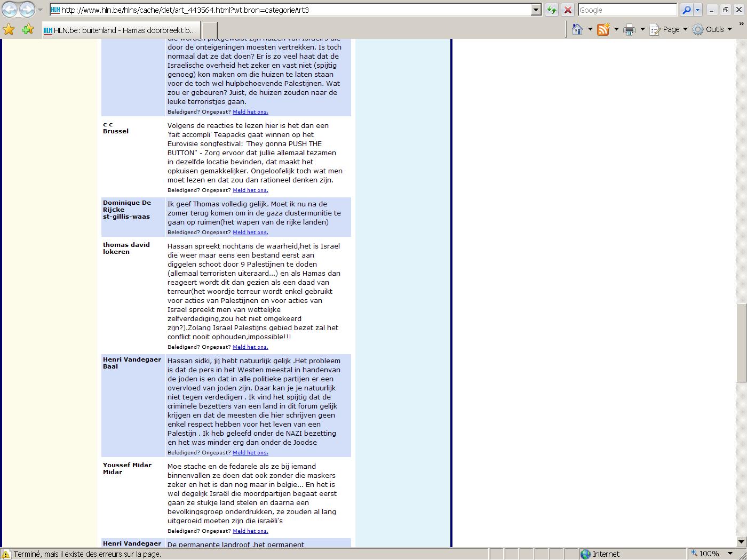The height and width of the screenshot is (560, 747).
Task: Click the scrollbar down arrow
Action: [x=741, y=542]
